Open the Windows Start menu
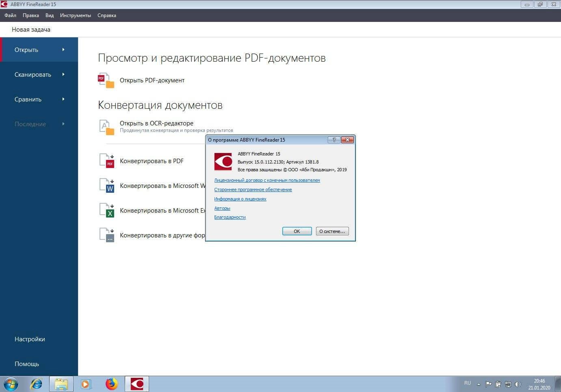Screen dimensions: 561x392 click(11, 384)
